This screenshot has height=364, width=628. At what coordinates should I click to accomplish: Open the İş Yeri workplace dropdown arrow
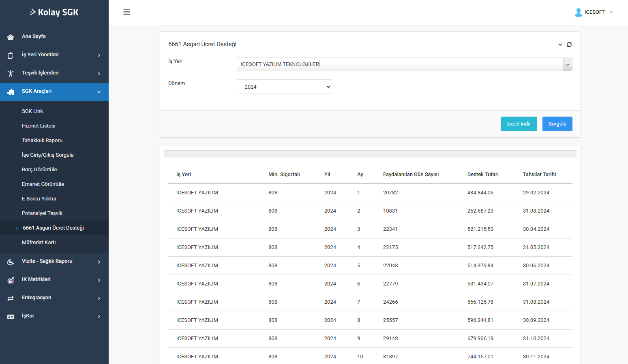click(568, 64)
